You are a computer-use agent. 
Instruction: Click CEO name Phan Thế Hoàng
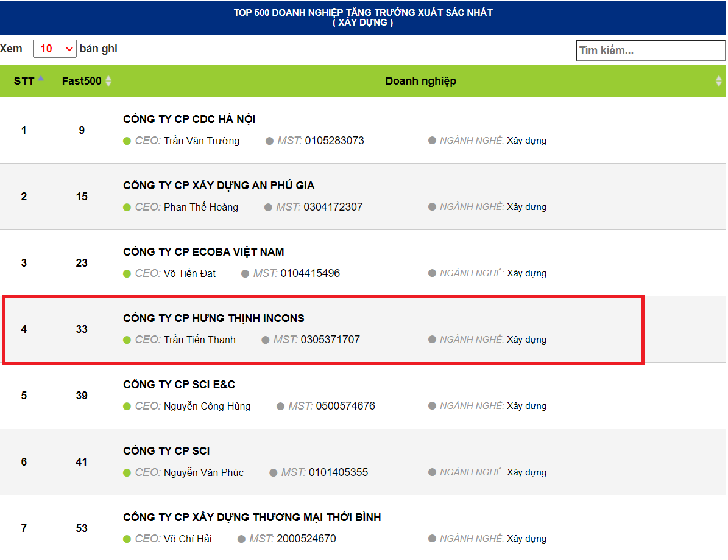coord(201,208)
